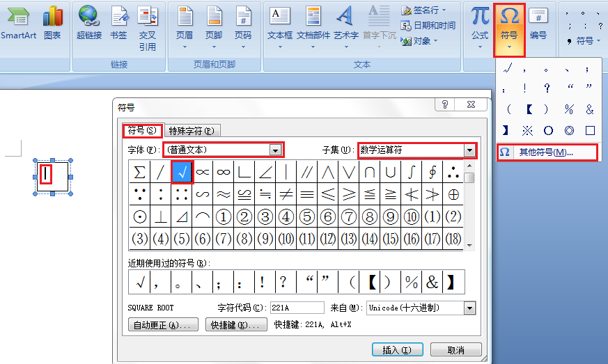Screen dimensions: 608x364
Task: Open the text box (文本框) menu
Action: pyautogui.click(x=280, y=27)
